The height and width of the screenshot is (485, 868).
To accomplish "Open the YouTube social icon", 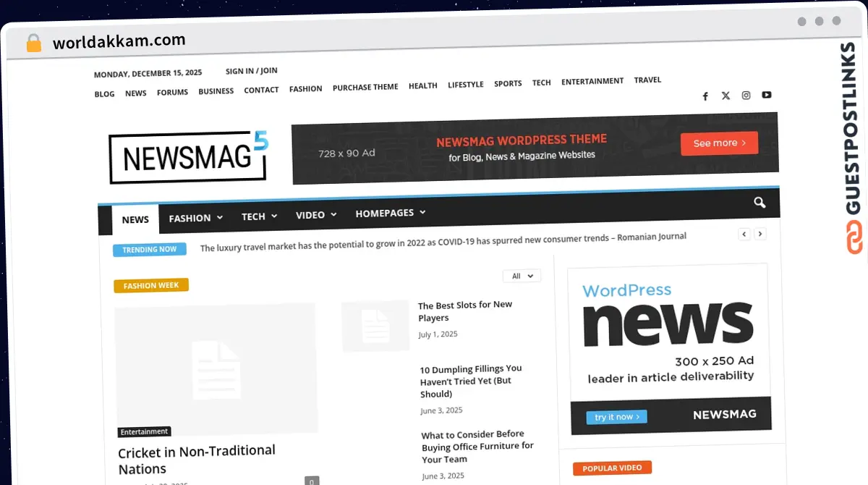I will 766,95.
